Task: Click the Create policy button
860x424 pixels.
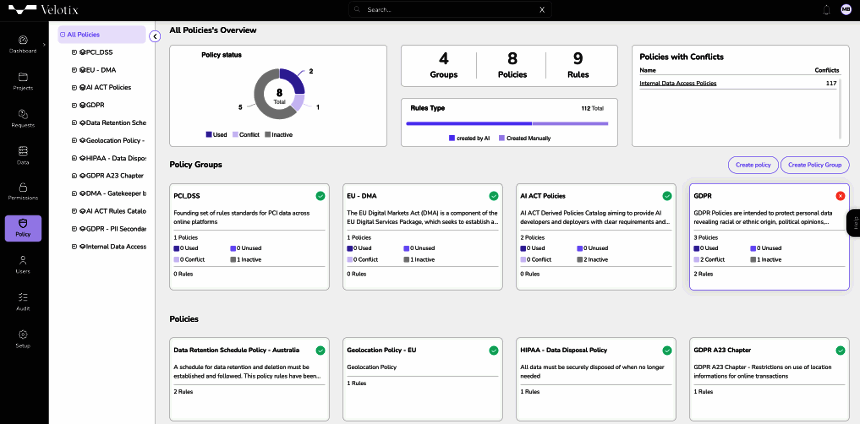Action: pos(753,164)
